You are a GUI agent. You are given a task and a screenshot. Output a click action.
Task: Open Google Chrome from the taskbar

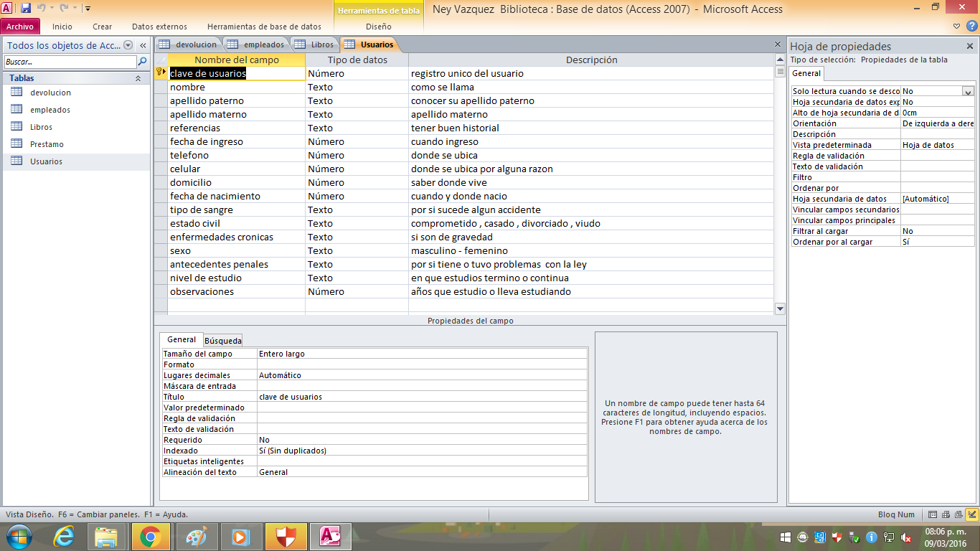[150, 536]
